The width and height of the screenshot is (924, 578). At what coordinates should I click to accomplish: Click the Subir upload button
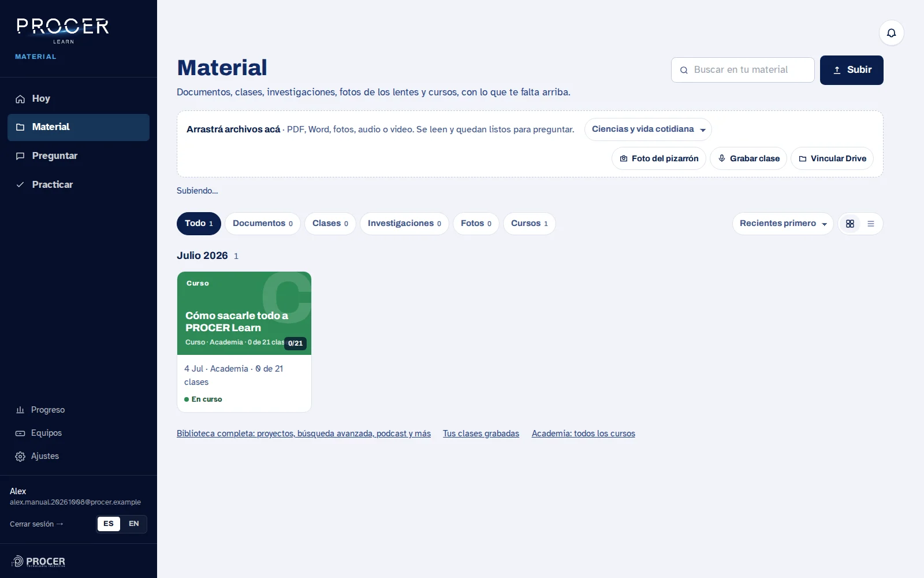851,70
